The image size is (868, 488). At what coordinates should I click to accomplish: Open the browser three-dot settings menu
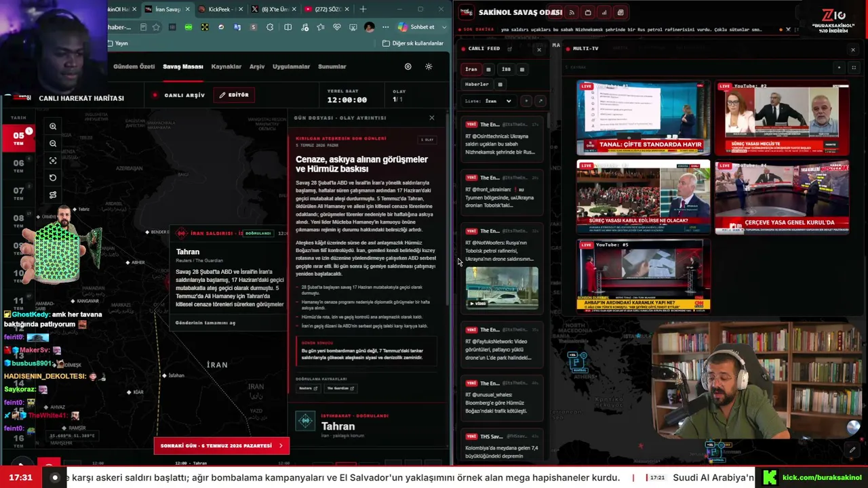click(386, 27)
